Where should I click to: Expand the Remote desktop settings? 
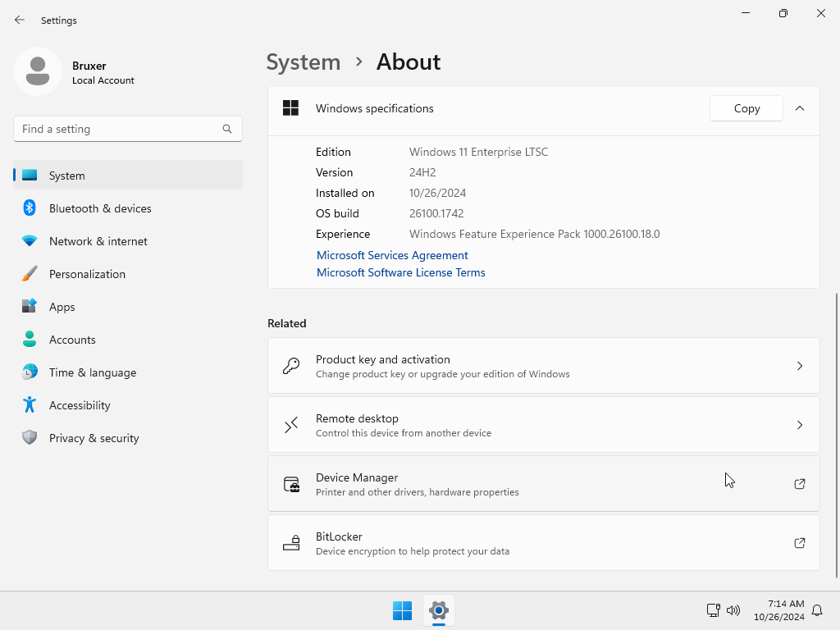543,425
